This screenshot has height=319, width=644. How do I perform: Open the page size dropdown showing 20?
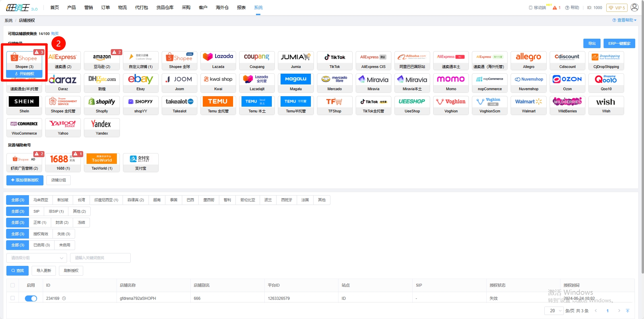tap(554, 311)
